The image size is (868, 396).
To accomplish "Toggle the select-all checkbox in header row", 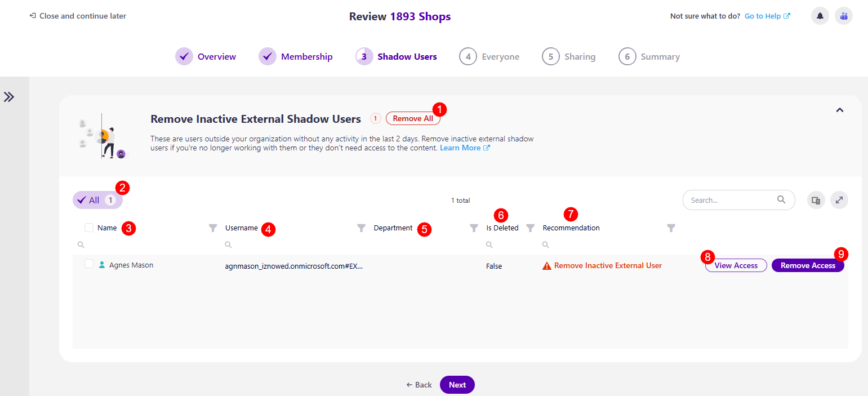I will point(88,228).
